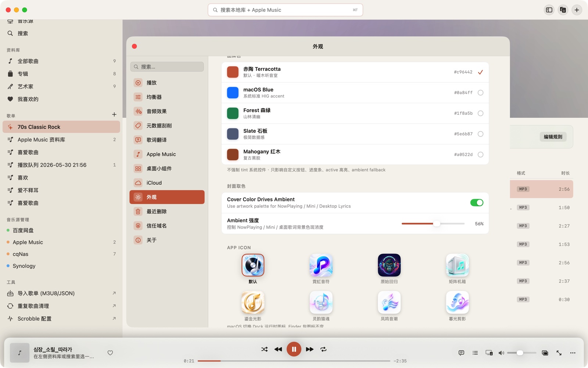Open 专辑 albums in sidebar
588x368 pixels.
click(61, 74)
